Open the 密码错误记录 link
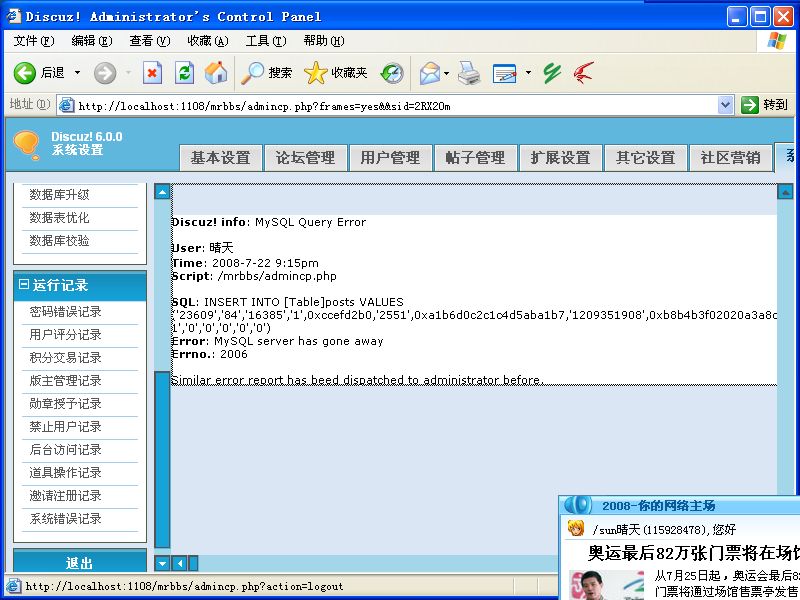 [x=65, y=311]
